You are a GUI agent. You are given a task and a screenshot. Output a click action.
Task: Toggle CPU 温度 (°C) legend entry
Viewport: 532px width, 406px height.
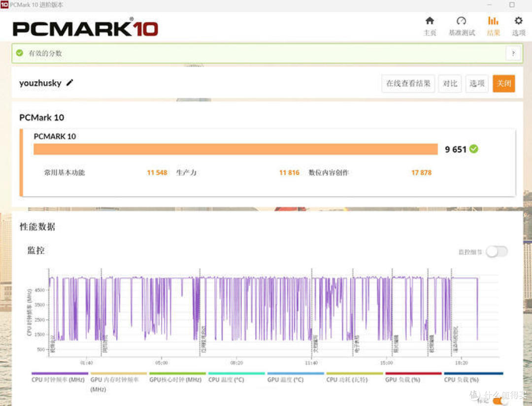click(236, 377)
